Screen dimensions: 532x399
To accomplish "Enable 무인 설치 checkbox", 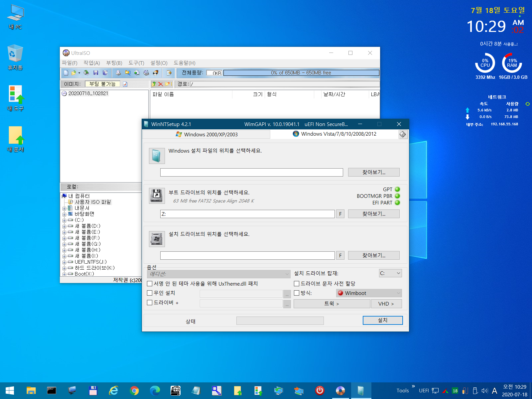I will point(150,293).
